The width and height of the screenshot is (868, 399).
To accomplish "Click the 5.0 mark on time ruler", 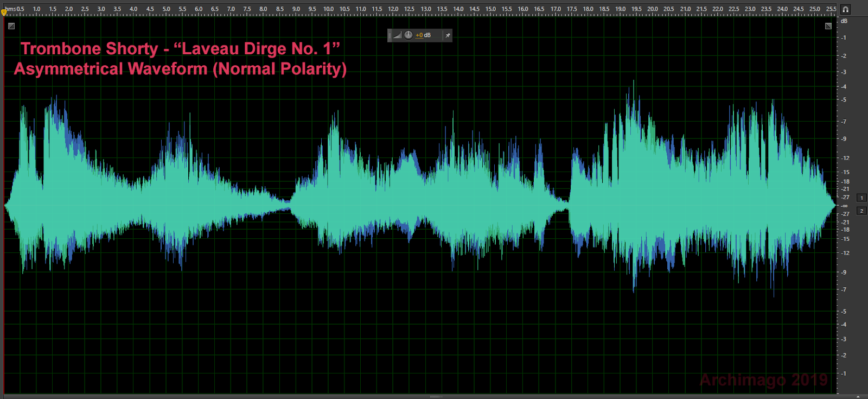I will tap(166, 9).
